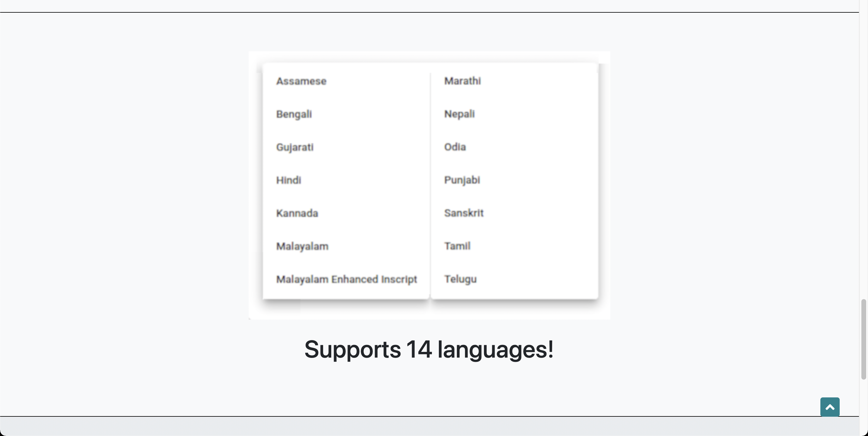Viewport: 868px width, 436px height.
Task: Select the Nepali language entry
Action: click(459, 114)
